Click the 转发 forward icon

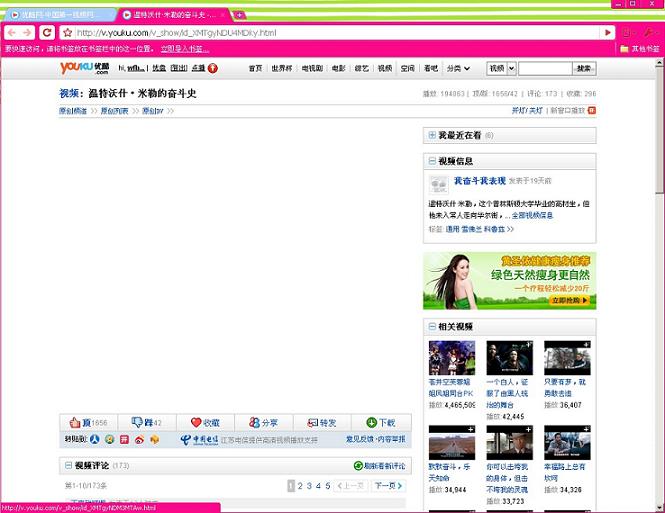click(x=313, y=423)
